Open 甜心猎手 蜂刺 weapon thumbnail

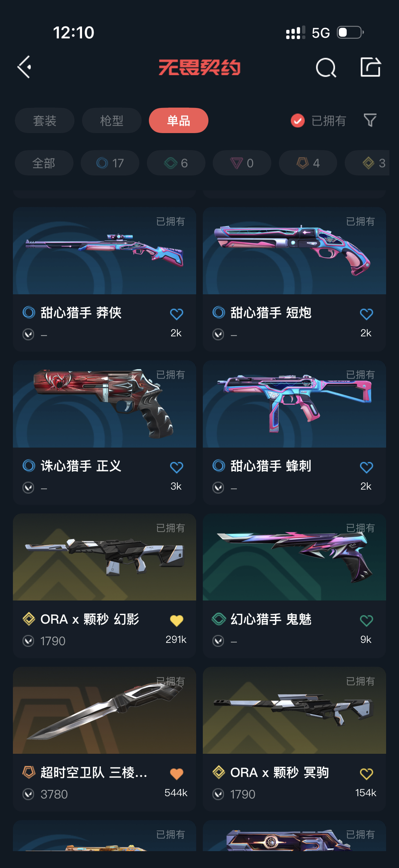pos(294,404)
